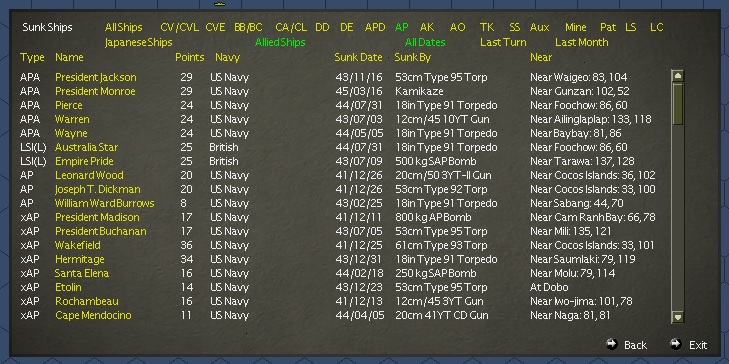Screen dimensions: 729x364
Task: Sort list by Sunk Date header
Action: tap(358, 58)
